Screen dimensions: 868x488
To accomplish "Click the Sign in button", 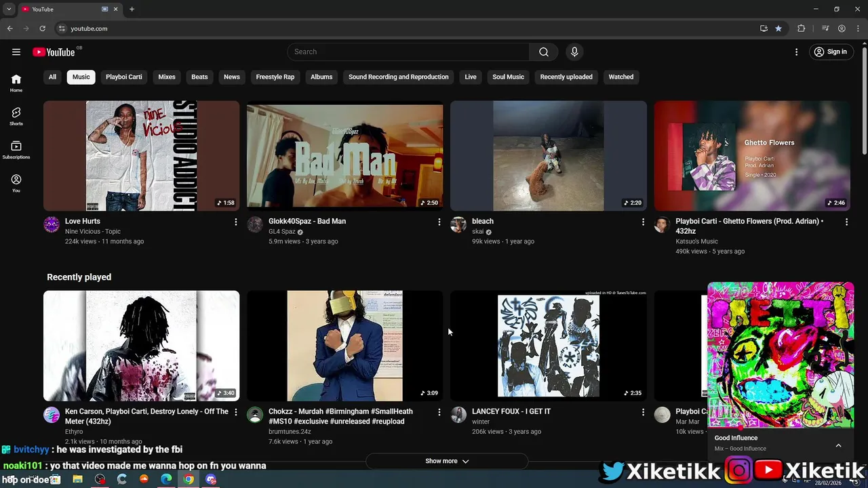I will [x=831, y=52].
